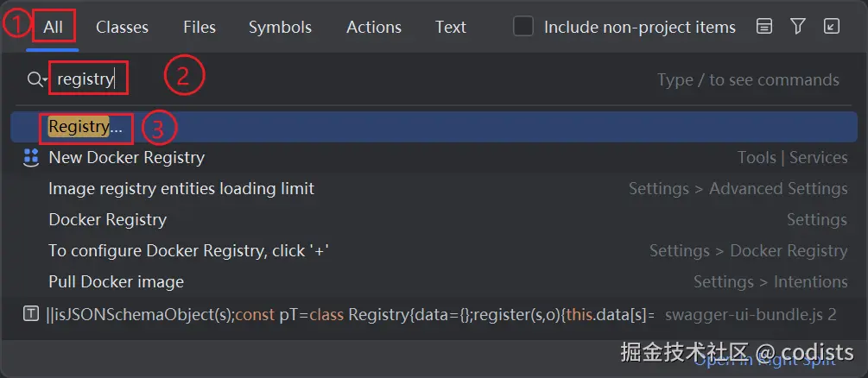Click the text match icon beside isJSONSchemaObject
This screenshot has width=868, height=378.
[x=31, y=314]
